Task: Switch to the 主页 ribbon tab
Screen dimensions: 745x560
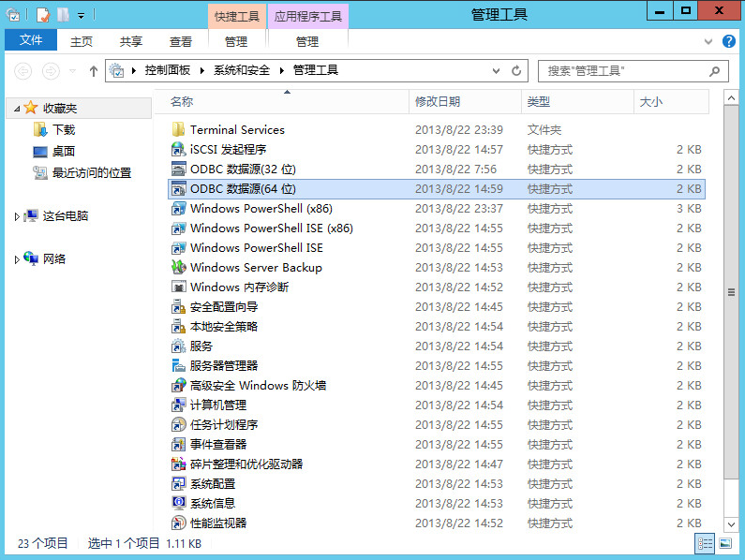Action: [82, 42]
